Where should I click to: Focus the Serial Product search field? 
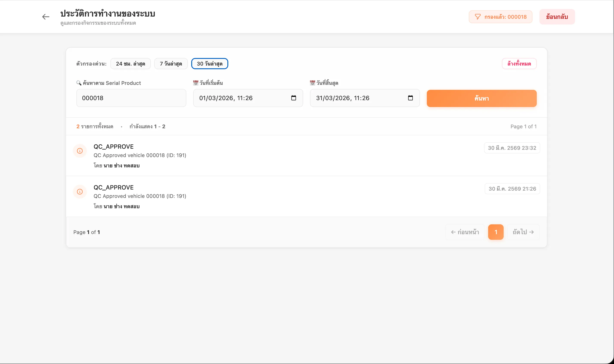tap(131, 98)
